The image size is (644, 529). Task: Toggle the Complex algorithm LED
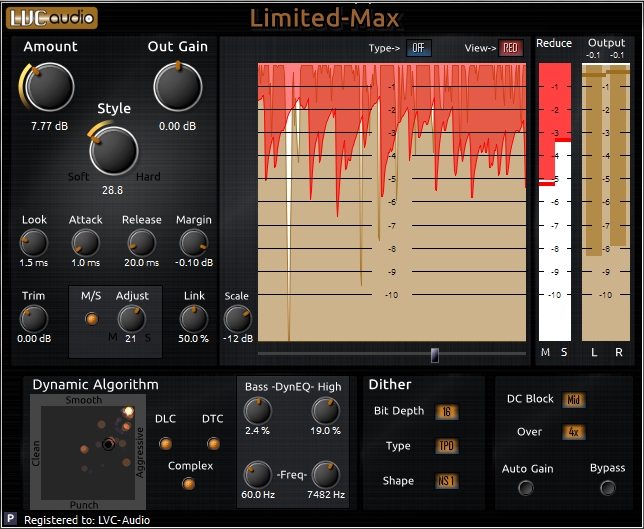coord(189,484)
